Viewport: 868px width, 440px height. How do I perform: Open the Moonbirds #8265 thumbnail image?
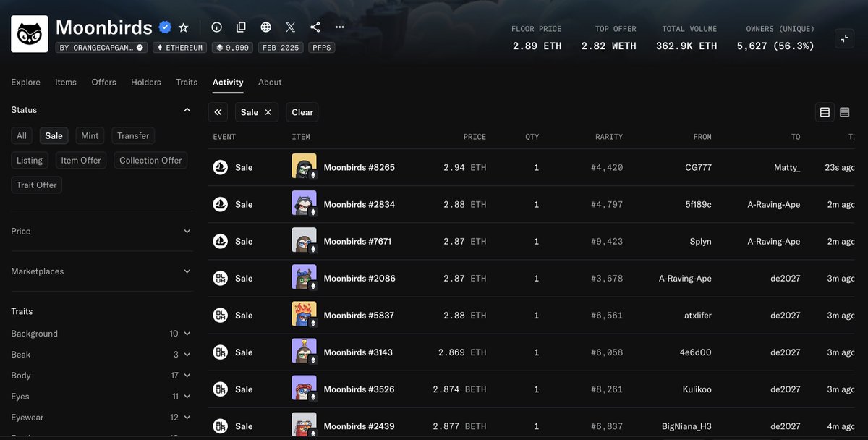[304, 167]
